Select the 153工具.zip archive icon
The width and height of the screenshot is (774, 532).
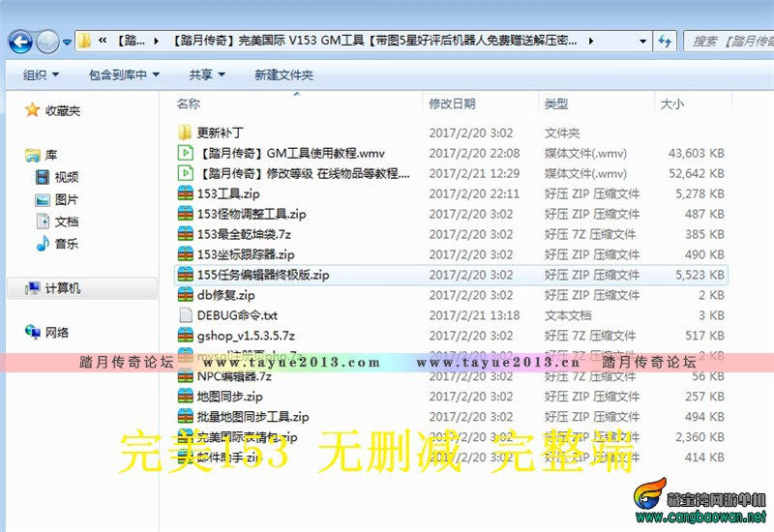(186, 193)
